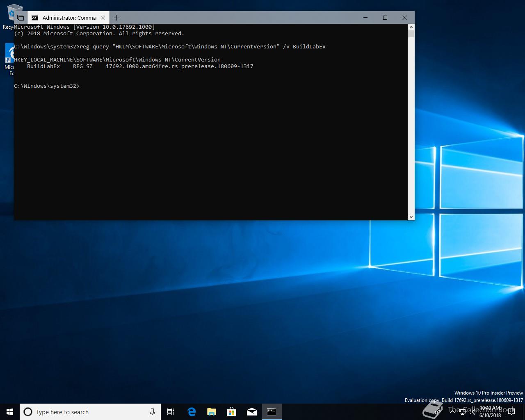
Task: Click the Cortana circle icon in search box
Action: (28, 412)
